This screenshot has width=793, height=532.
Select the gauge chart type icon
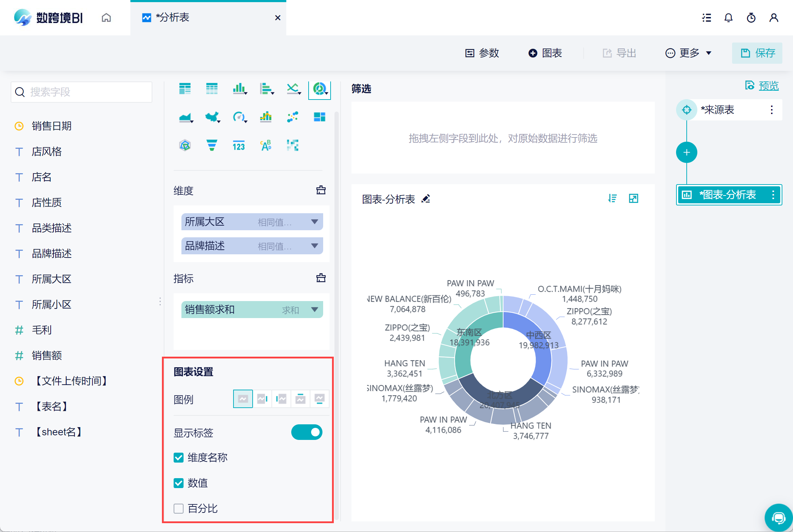(x=239, y=117)
